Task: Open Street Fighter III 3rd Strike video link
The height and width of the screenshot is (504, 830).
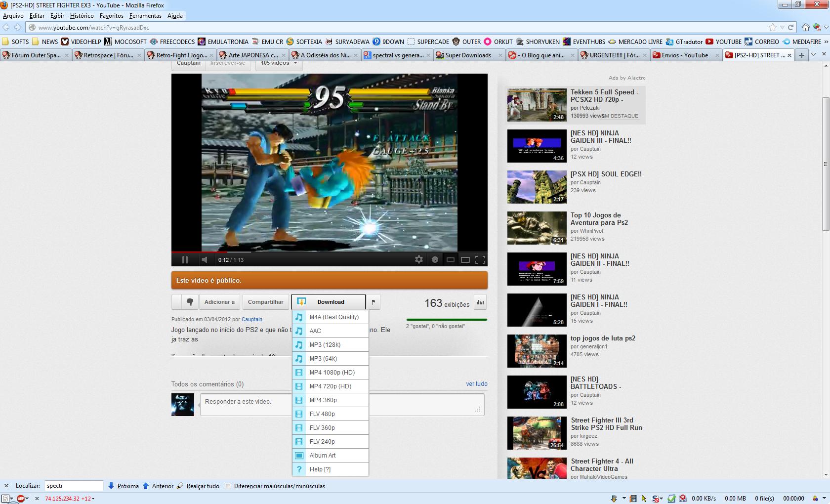Action: (606, 424)
